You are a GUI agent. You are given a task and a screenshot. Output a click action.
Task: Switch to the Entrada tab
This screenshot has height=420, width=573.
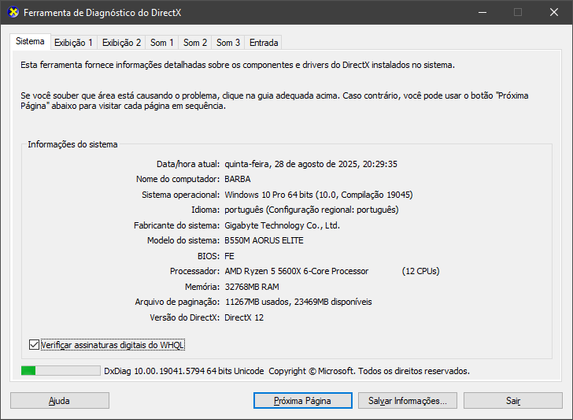(x=263, y=43)
